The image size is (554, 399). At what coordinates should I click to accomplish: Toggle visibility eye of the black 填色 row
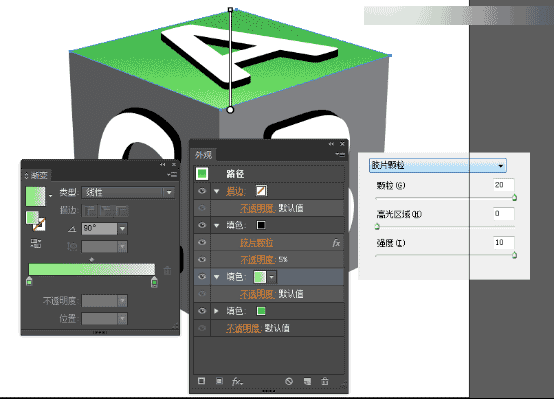tap(202, 225)
